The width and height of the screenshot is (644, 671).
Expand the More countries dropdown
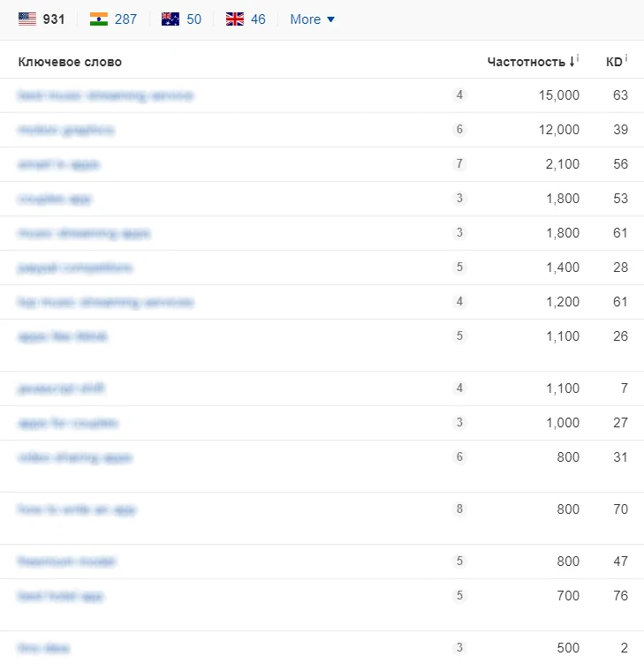tap(313, 19)
